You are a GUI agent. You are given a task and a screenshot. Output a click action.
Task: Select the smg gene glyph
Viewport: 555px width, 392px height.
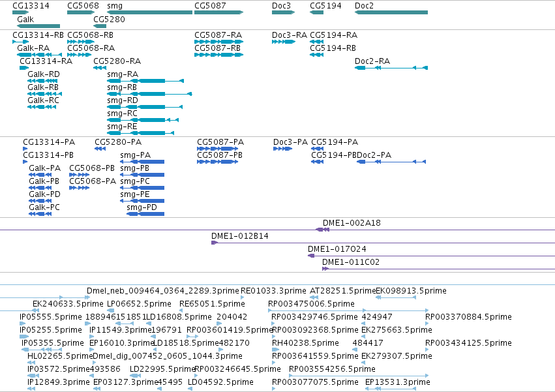(149, 12)
